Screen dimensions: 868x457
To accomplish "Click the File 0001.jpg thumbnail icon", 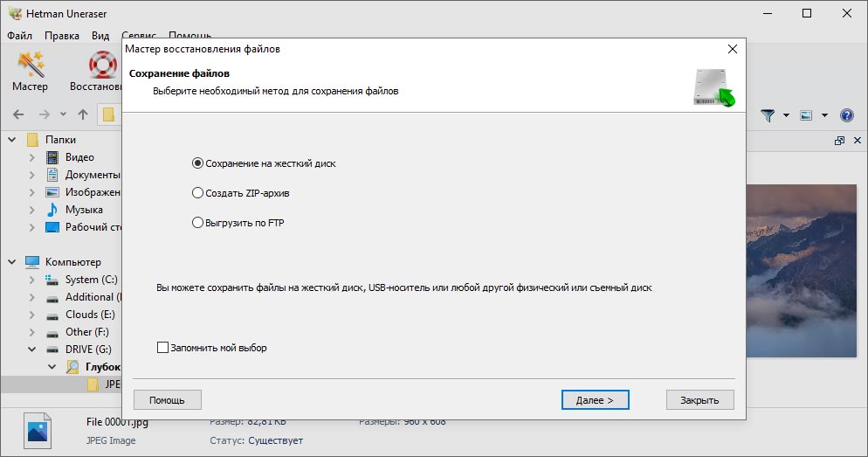I will coord(38,431).
